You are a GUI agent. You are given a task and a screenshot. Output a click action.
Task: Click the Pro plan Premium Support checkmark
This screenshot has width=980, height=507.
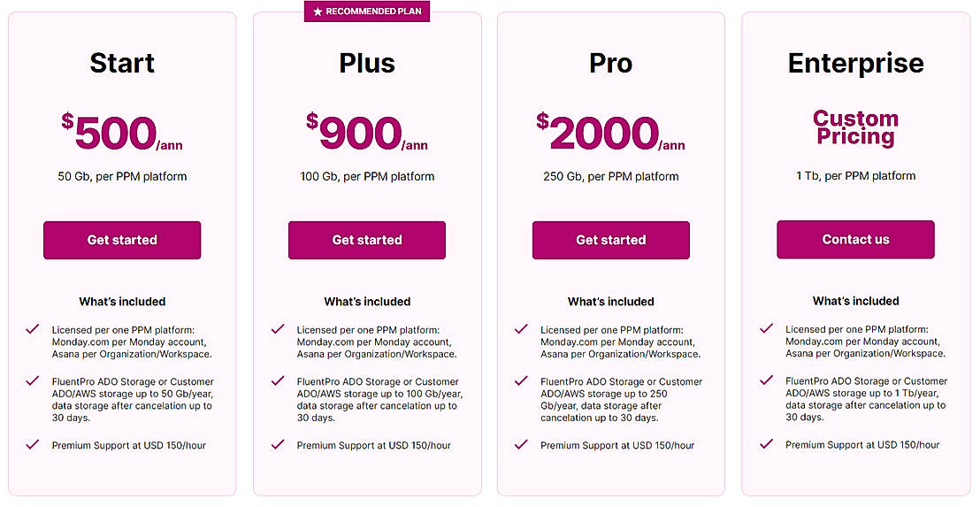[x=521, y=444]
